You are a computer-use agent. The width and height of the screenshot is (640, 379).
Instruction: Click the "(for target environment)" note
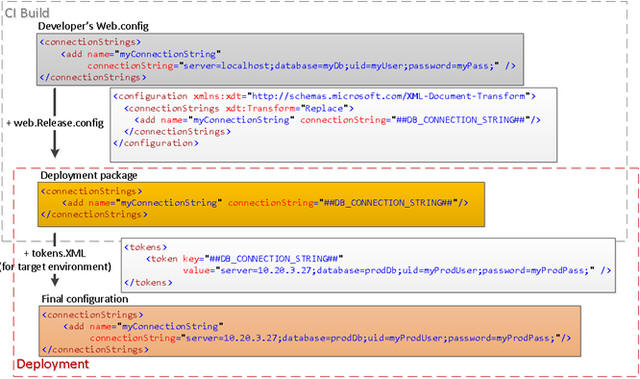click(56, 267)
